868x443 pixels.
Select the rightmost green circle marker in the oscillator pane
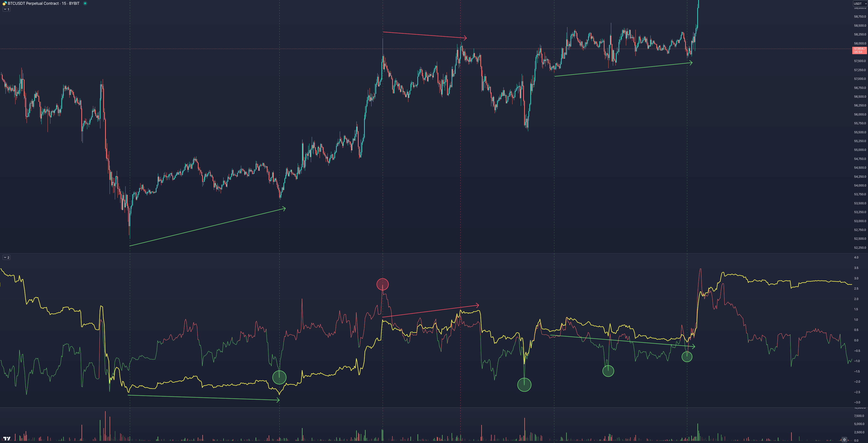(687, 357)
